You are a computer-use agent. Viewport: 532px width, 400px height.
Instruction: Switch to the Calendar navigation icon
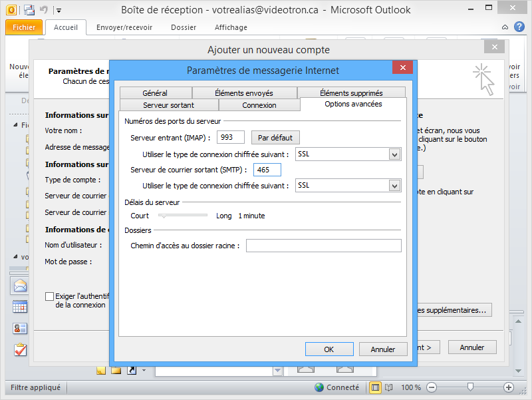click(x=20, y=307)
